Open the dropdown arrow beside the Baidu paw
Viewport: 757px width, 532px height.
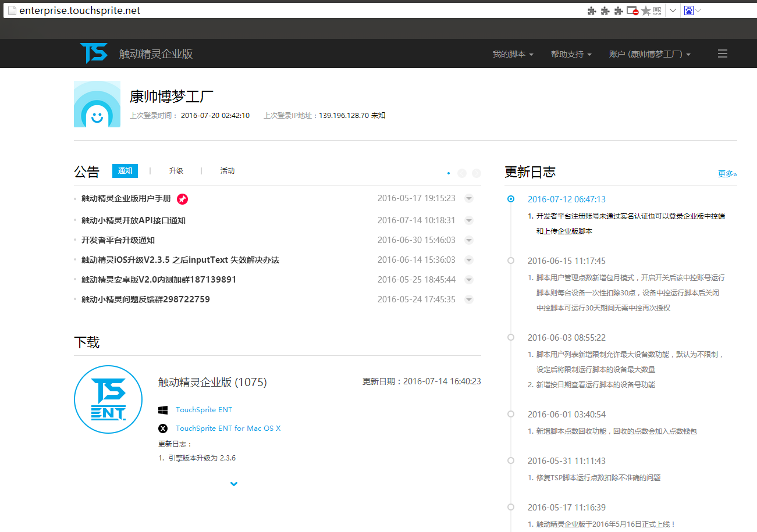[x=698, y=10]
